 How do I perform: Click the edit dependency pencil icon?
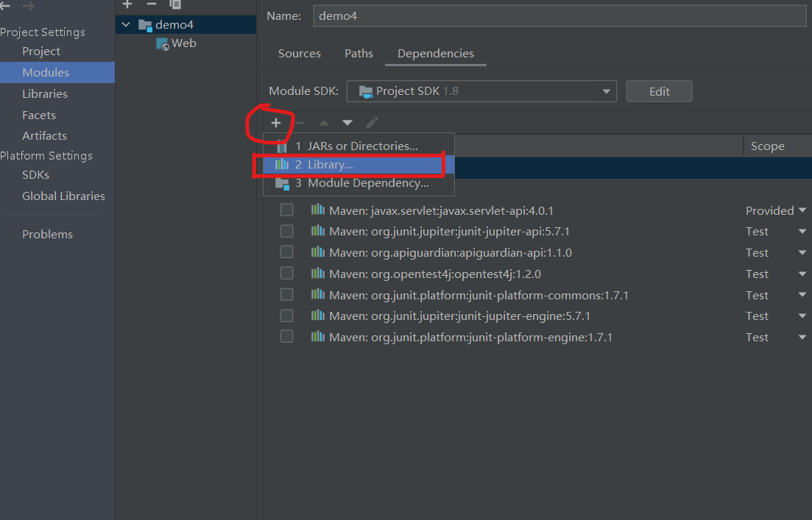pyautogui.click(x=372, y=123)
